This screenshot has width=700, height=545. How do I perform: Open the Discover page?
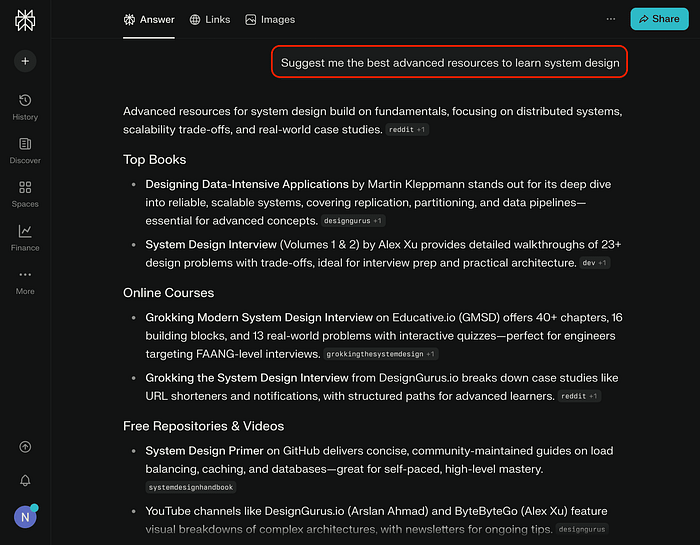25,150
